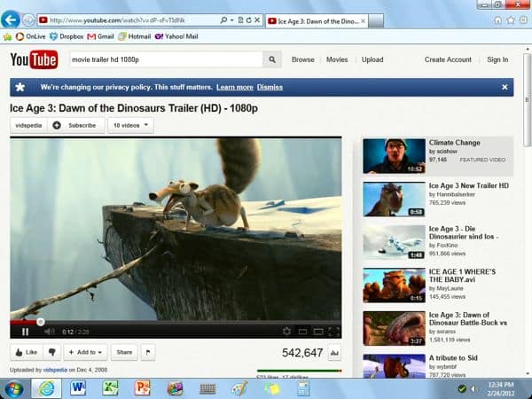Image resolution: width=532 pixels, height=399 pixels.
Task: Launch PowerPoint from the taskbar
Action: pos(142,389)
